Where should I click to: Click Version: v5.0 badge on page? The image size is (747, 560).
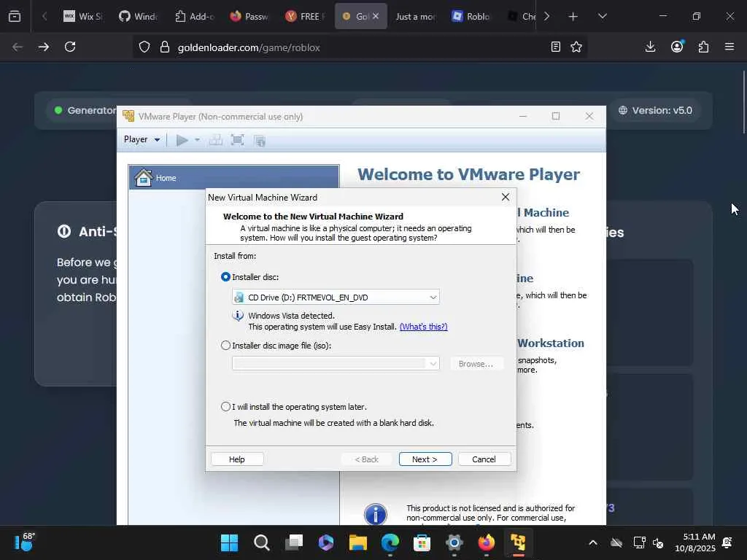click(x=656, y=111)
